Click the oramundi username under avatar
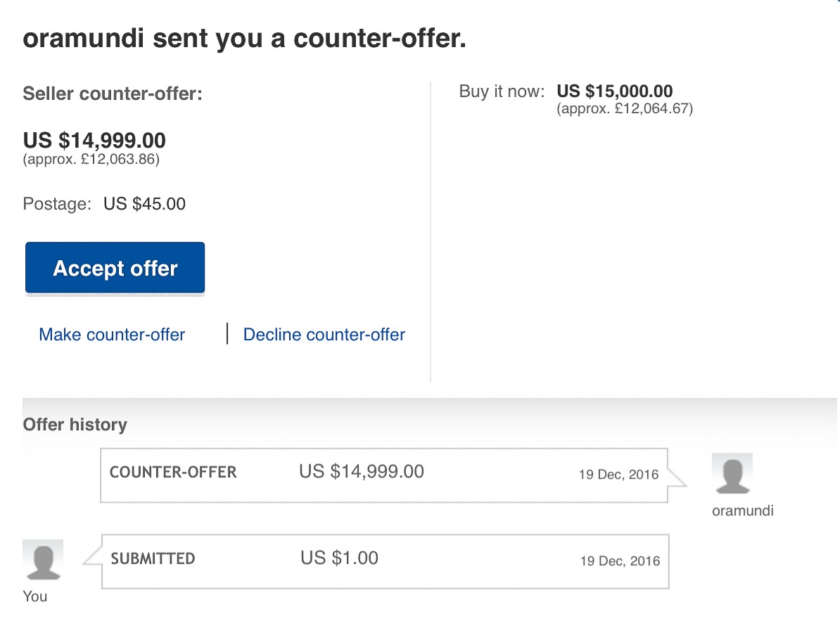 pos(742,511)
